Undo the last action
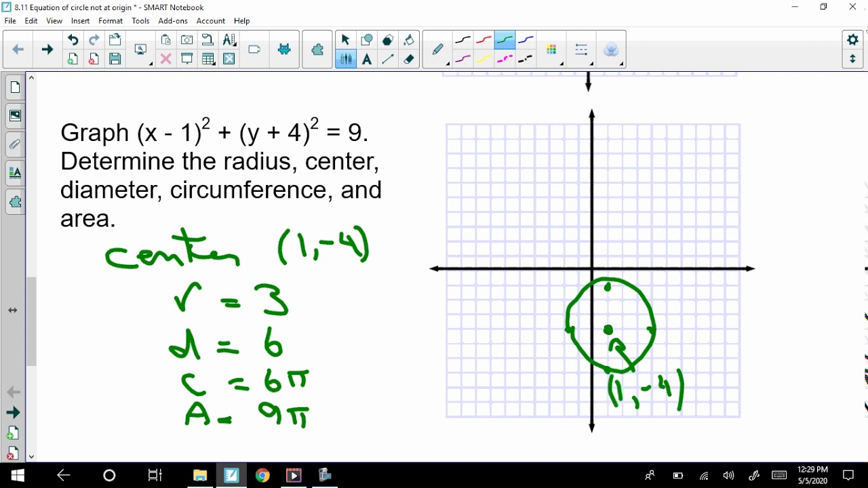868x488 pixels. point(73,40)
